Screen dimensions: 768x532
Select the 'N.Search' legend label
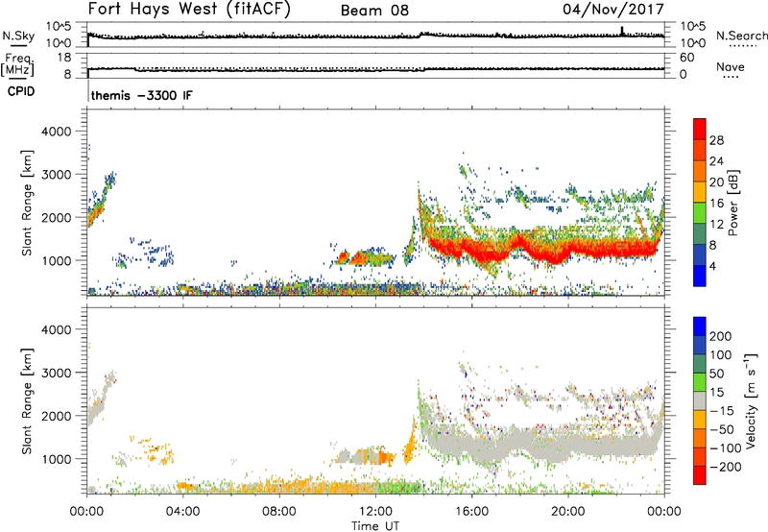(742, 36)
